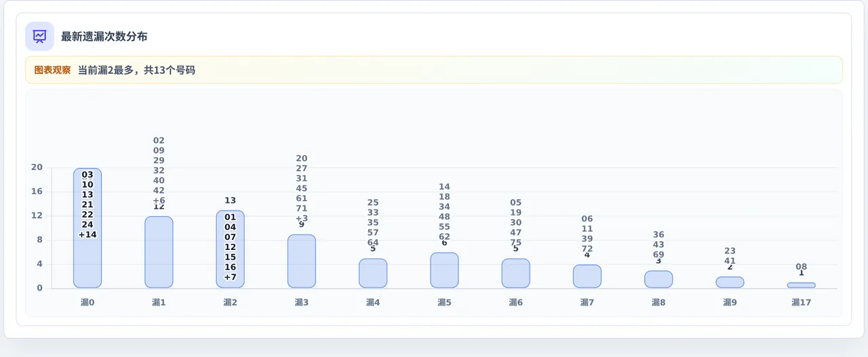868x357 pixels.
Task: Click the +14 overflow label in the 漏0 bar
Action: 87,234
